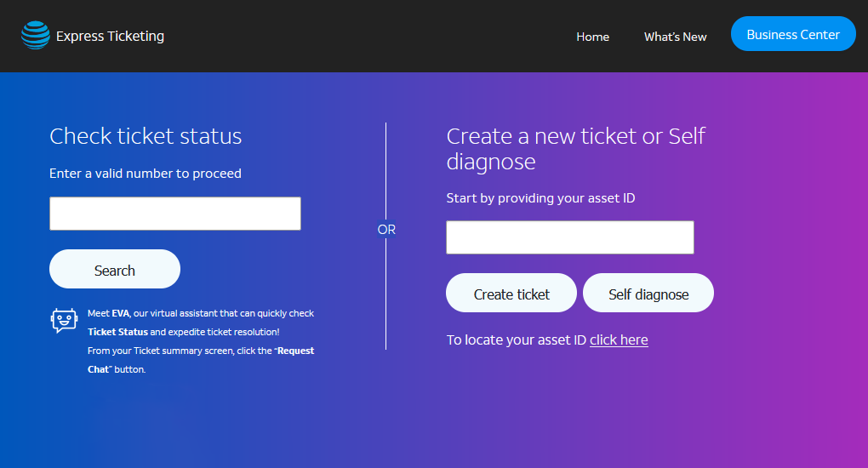Click the OR divider label

pyautogui.click(x=386, y=229)
